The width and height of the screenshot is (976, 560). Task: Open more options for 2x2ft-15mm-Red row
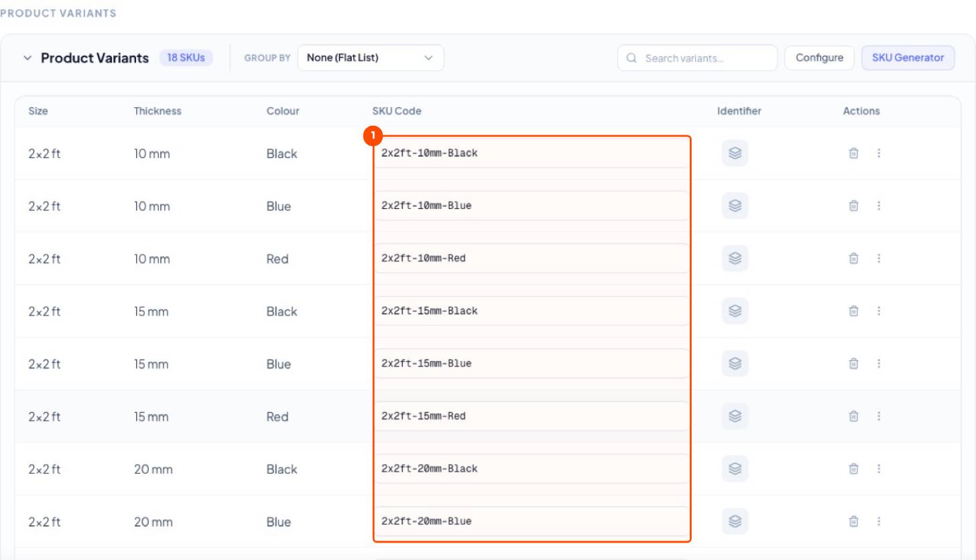coord(878,416)
